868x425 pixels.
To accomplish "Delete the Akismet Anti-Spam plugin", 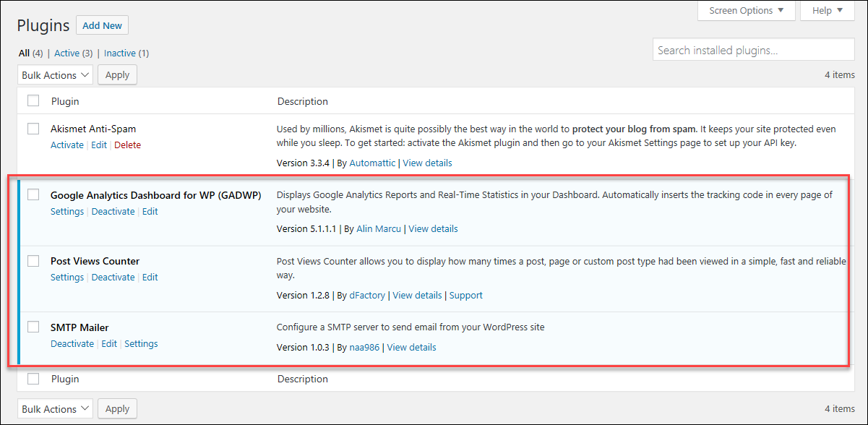I will coord(127,145).
